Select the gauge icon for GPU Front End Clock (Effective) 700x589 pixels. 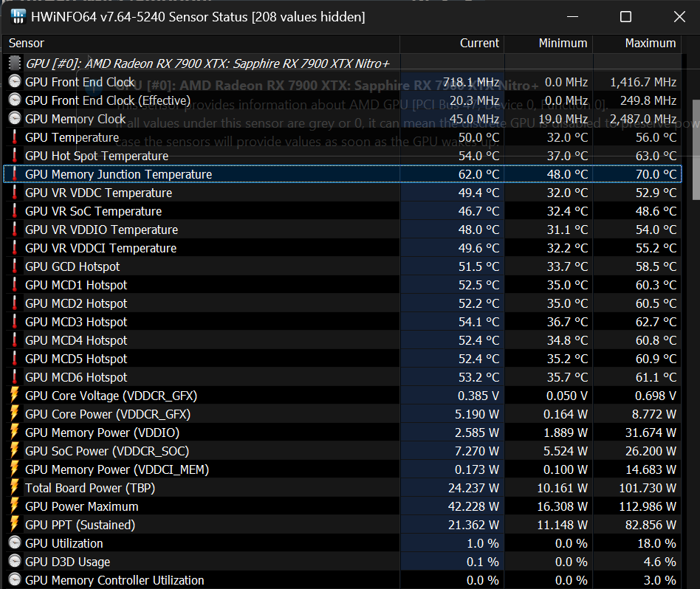pos(15,100)
